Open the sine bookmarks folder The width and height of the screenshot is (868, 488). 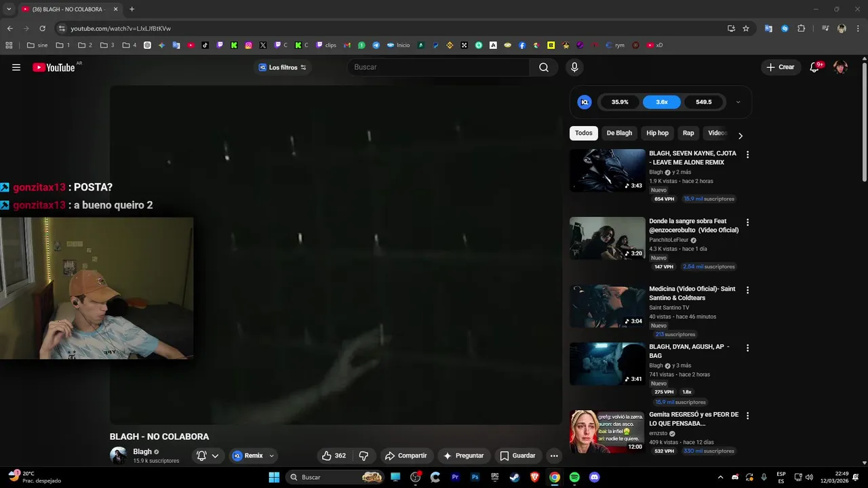37,45
